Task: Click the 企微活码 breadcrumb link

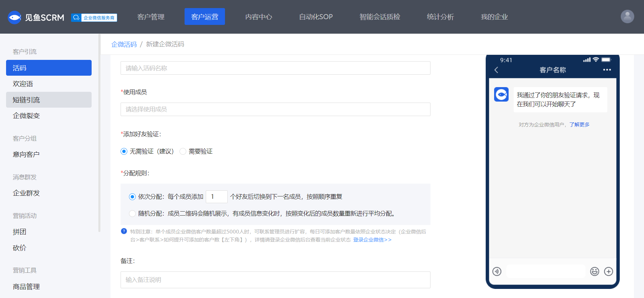Action: point(124,44)
